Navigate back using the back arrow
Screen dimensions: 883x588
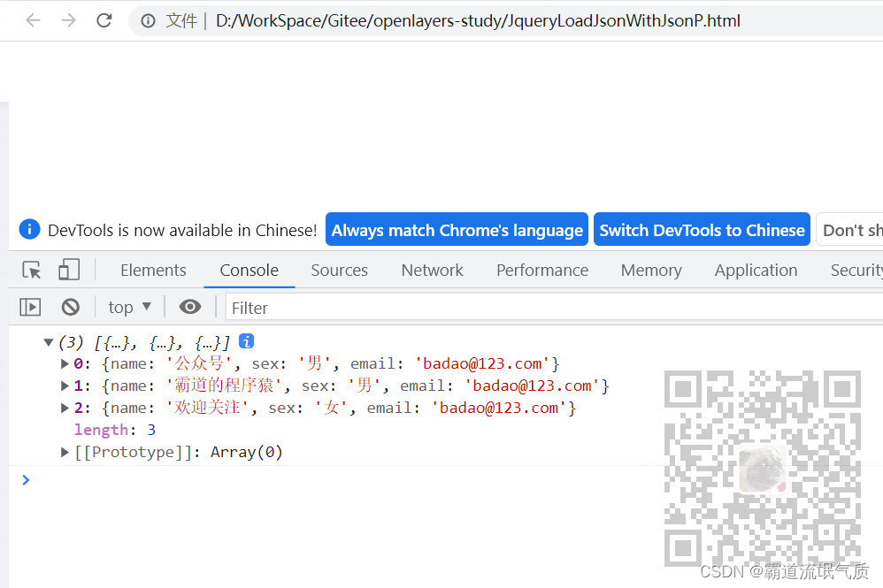click(33, 20)
